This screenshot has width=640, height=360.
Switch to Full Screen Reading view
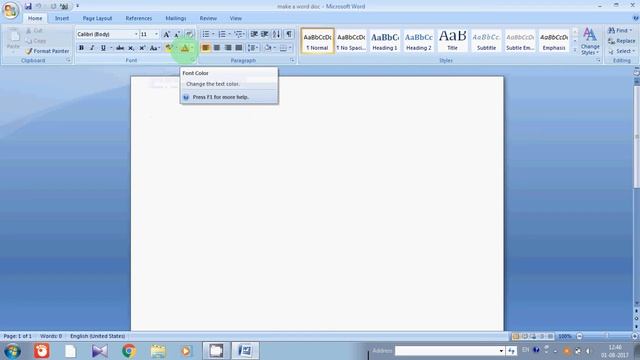pos(524,336)
